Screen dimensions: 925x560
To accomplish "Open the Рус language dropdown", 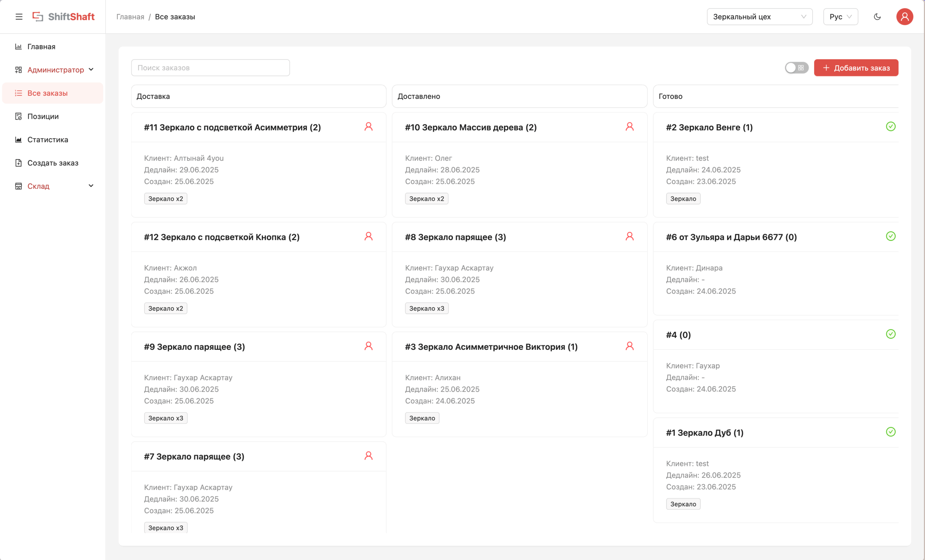I will [x=840, y=17].
